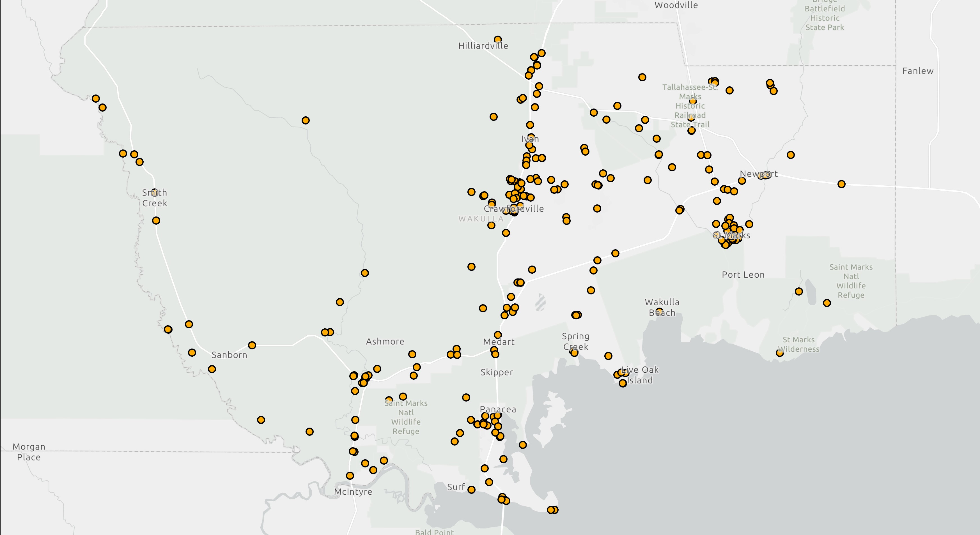Viewport: 980px width, 535px height.
Task: Click the Fanlew place label
Action: 918,71
